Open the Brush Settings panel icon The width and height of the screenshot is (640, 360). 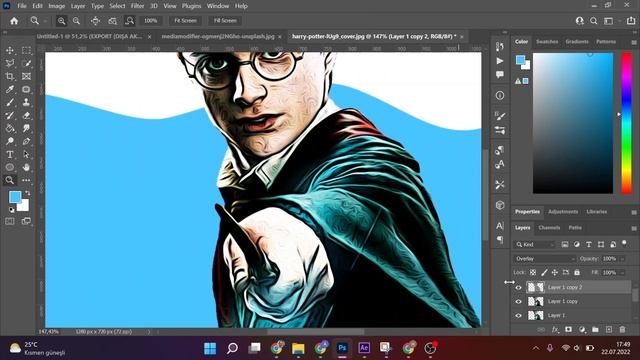[500, 116]
